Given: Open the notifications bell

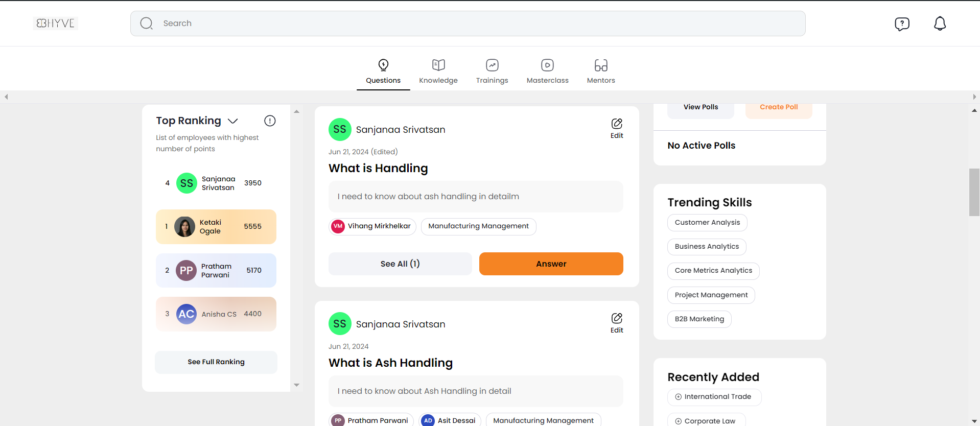Looking at the screenshot, I should point(940,23).
